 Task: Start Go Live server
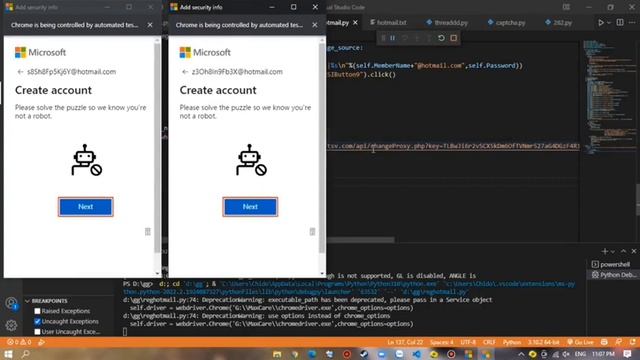580,342
